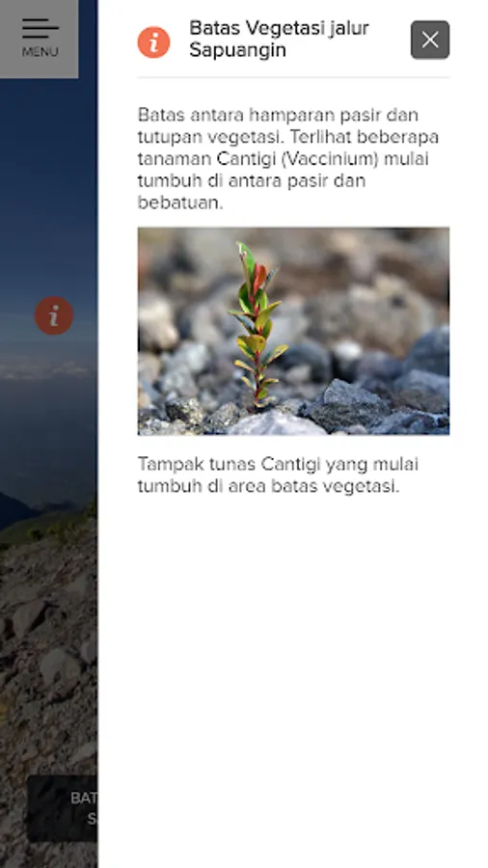Click the cloud strip on the panorama horizon
The image size is (488, 868).
(x=47, y=368)
